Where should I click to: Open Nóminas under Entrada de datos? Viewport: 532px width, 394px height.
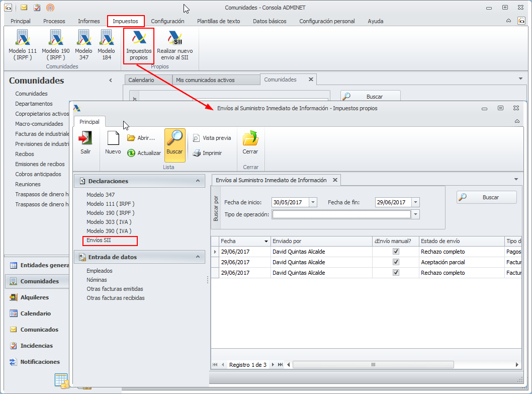tap(97, 280)
